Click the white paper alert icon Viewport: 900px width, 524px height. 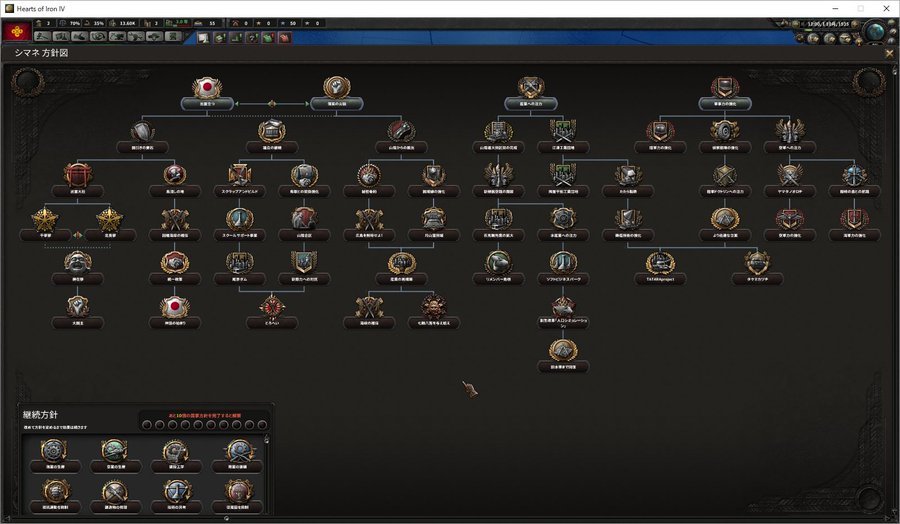tap(203, 38)
